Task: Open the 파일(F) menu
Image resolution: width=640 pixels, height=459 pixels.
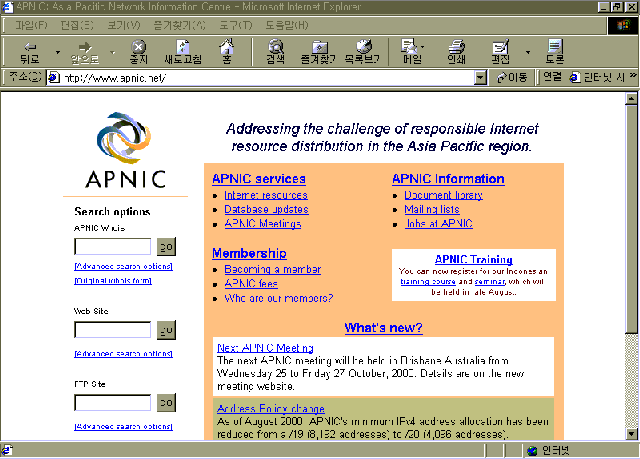Action: 31,25
